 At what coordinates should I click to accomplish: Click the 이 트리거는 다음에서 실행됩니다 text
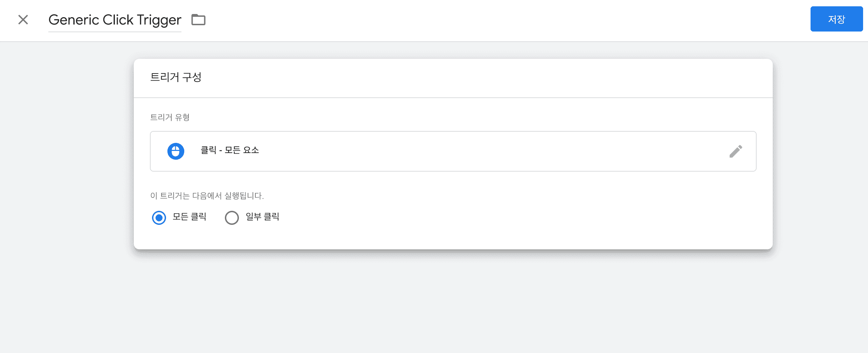point(207,196)
